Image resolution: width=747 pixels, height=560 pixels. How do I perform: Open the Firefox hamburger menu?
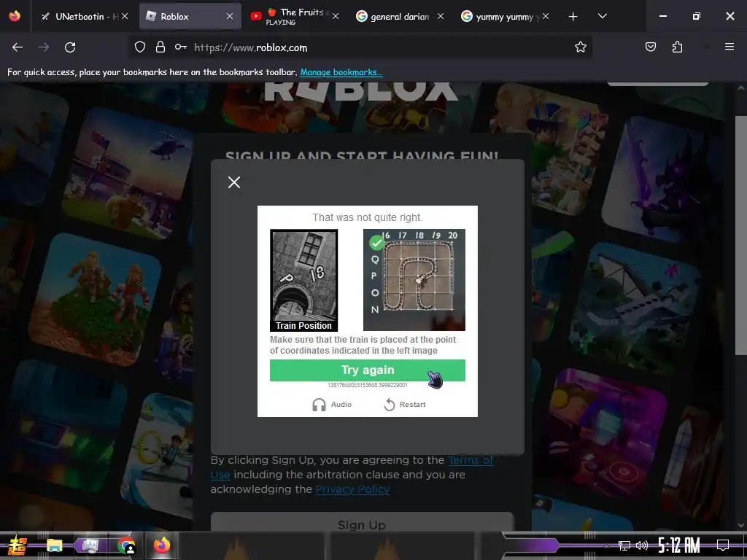tap(729, 47)
